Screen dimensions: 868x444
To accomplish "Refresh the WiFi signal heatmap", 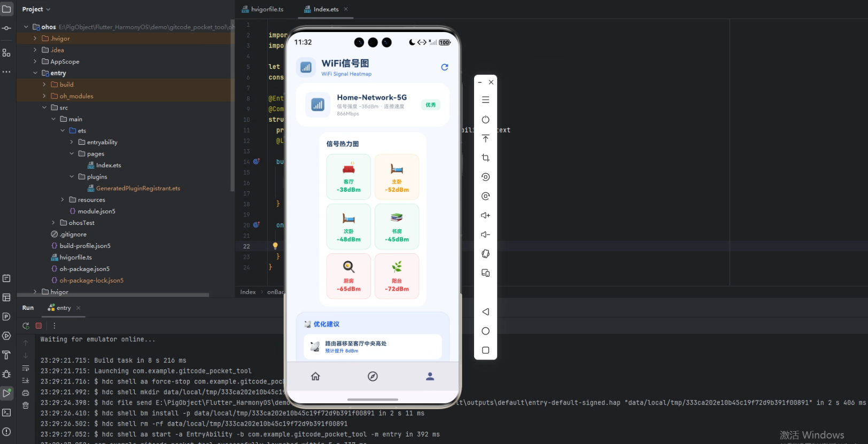I will pos(444,67).
